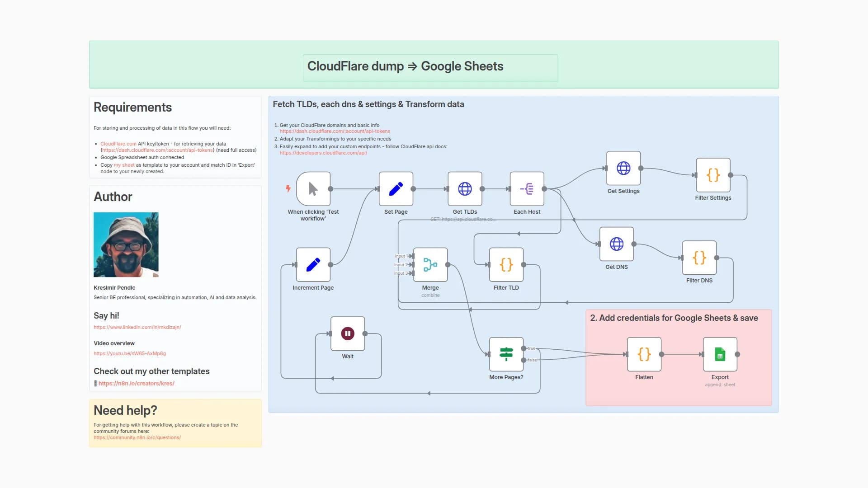Select the 'Kresimir Pendic' author name
Screen dimensions: 868x488
tap(114, 288)
